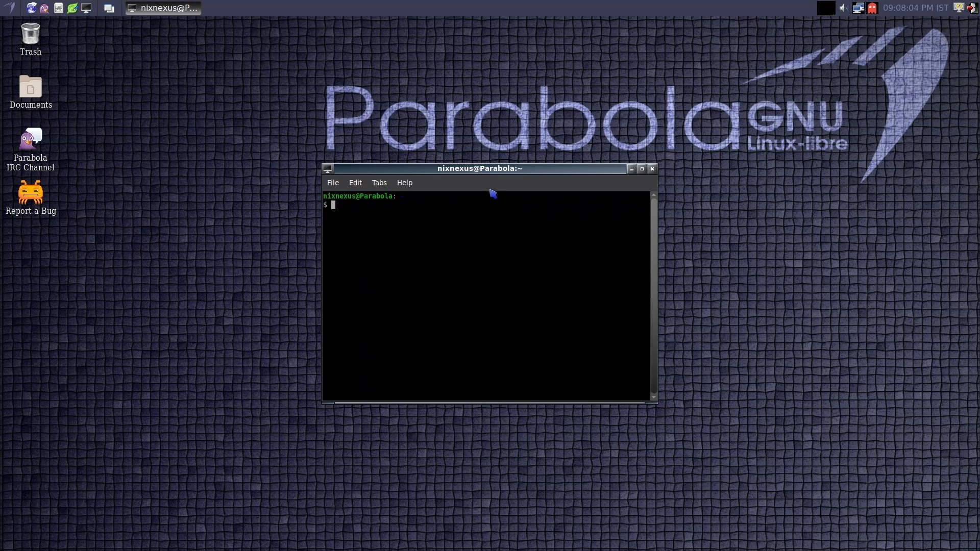Open the terminal Help menu
The width and height of the screenshot is (980, 551).
click(x=404, y=183)
